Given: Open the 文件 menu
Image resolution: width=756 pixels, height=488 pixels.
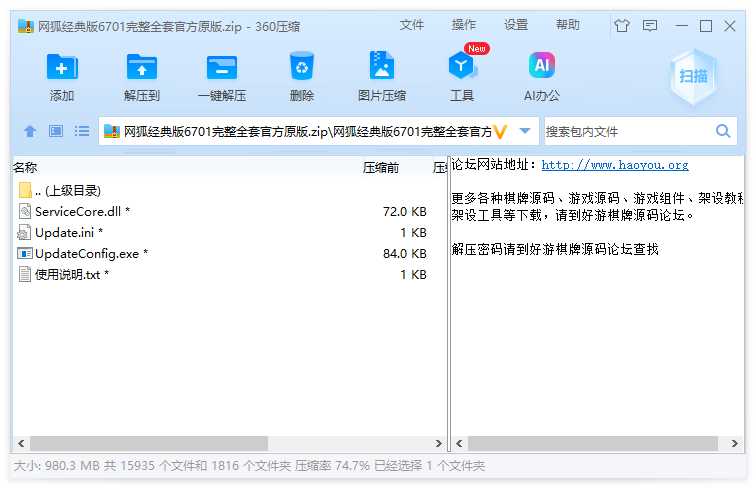Looking at the screenshot, I should (412, 25).
